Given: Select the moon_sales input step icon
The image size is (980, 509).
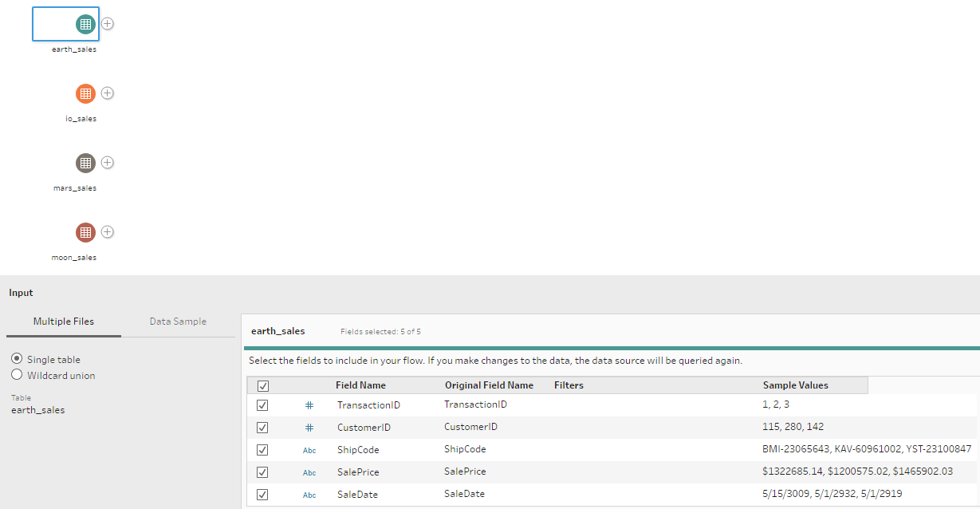Looking at the screenshot, I should [85, 232].
